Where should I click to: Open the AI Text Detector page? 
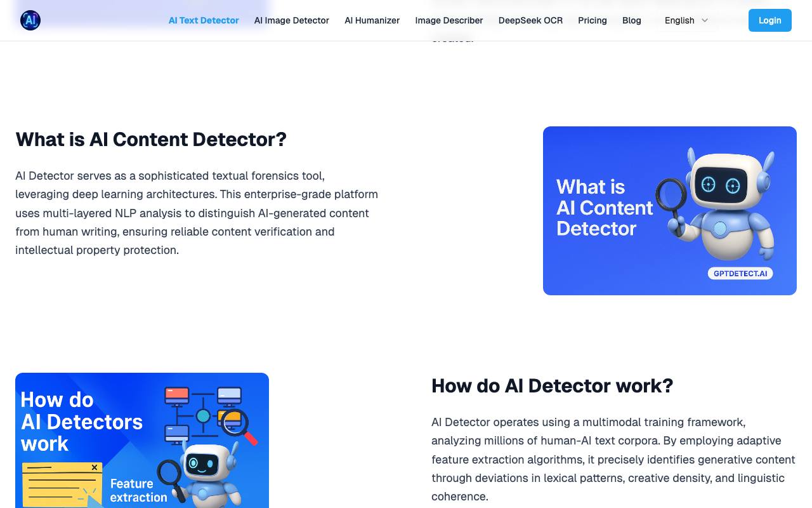click(204, 20)
